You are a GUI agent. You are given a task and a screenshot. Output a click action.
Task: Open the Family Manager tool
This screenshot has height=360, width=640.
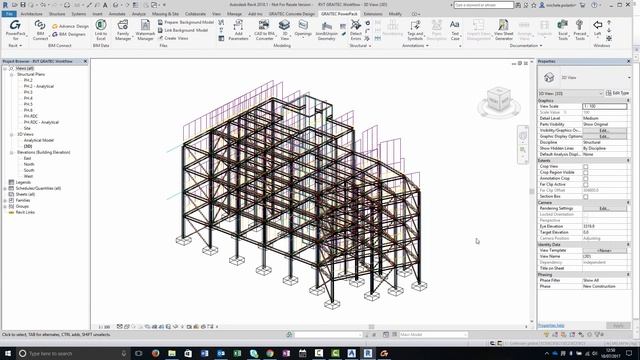click(x=123, y=30)
